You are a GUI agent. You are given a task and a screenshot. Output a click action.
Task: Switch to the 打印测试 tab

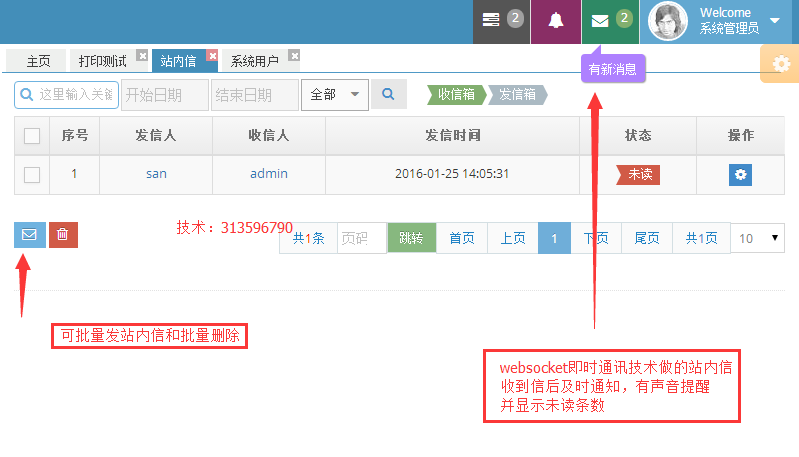102,61
